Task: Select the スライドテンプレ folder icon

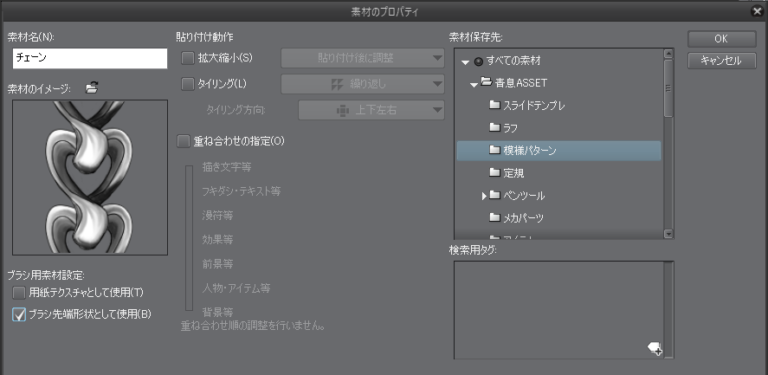Action: pos(494,104)
